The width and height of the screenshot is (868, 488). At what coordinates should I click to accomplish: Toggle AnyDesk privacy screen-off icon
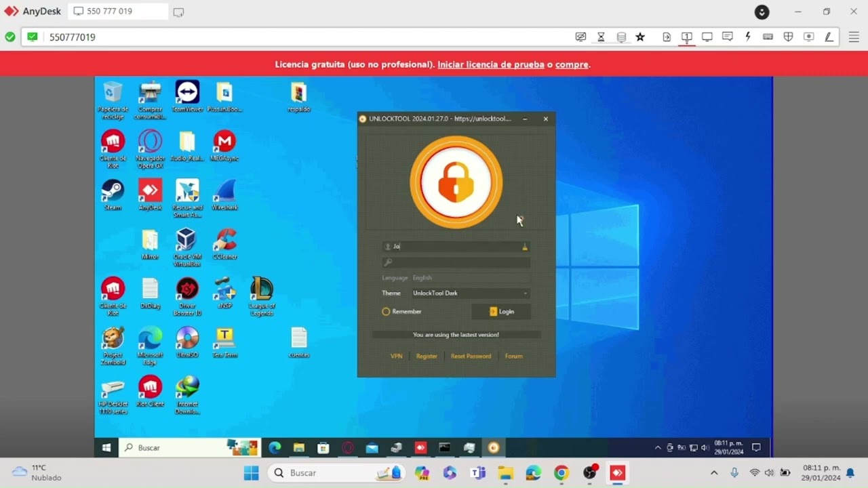click(580, 37)
